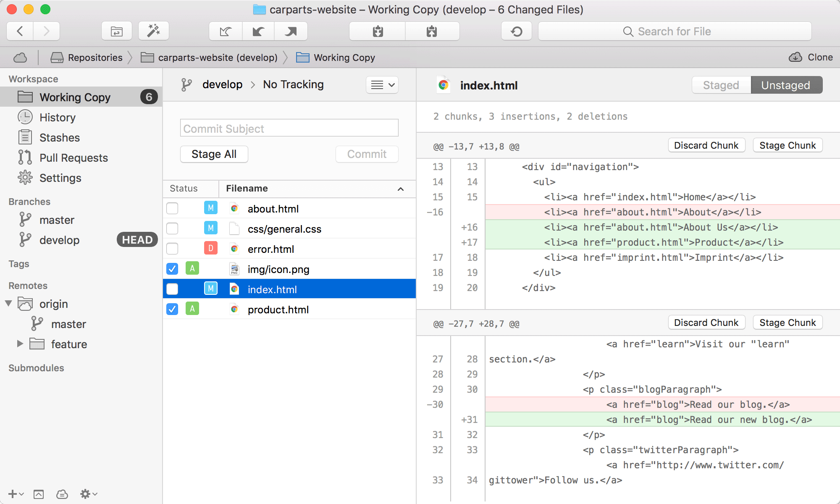Image resolution: width=840 pixels, height=504 pixels.
Task: Click the refresh toolbar icon
Action: (x=517, y=31)
